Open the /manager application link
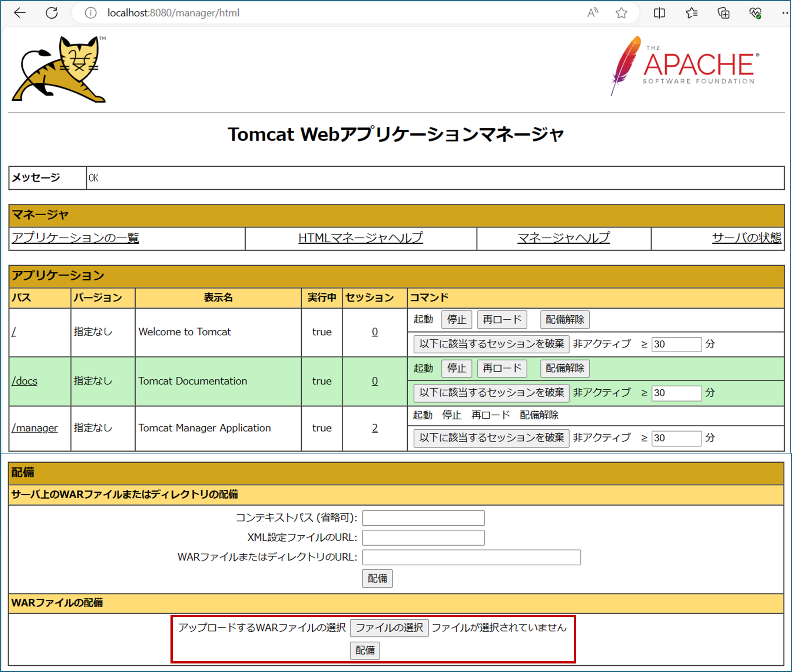The width and height of the screenshot is (792, 672). point(35,428)
